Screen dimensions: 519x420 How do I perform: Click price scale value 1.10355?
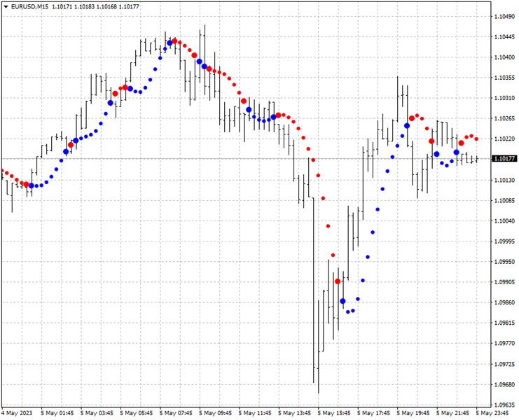pyautogui.click(x=504, y=78)
